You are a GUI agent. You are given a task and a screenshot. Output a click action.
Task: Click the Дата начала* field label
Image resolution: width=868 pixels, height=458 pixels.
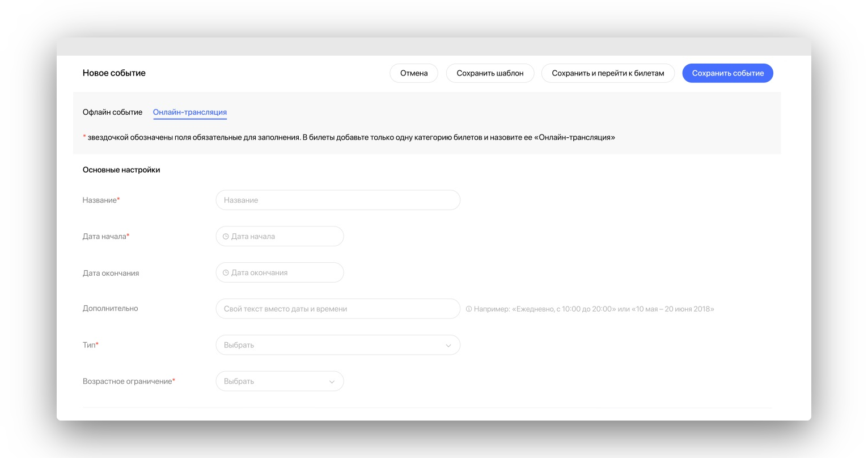click(106, 237)
